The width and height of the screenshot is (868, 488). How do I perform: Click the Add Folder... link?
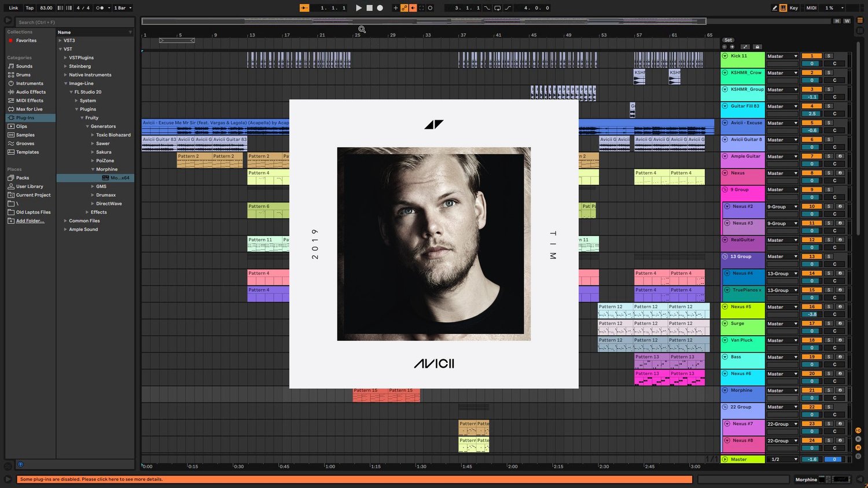coord(30,221)
